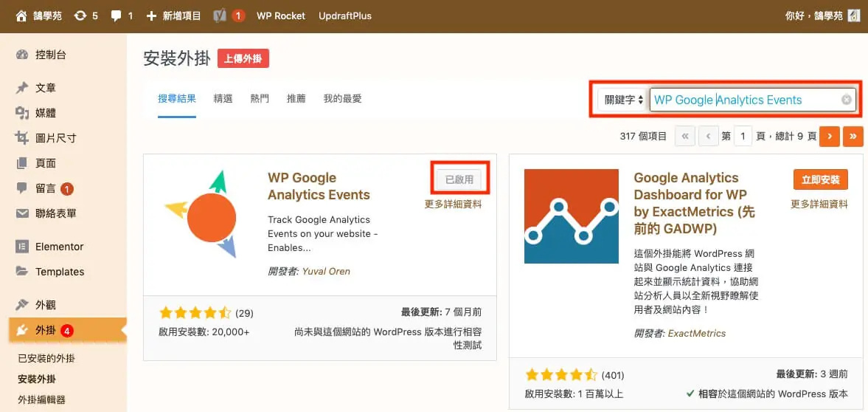Open WP Rocket in the admin bar
The image size is (868, 412).
tap(281, 16)
